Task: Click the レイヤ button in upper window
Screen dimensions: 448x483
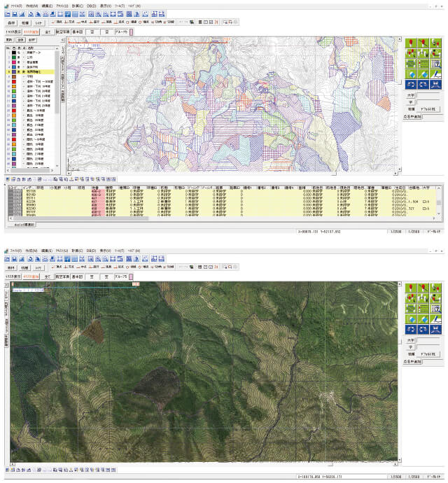Action: point(39,22)
